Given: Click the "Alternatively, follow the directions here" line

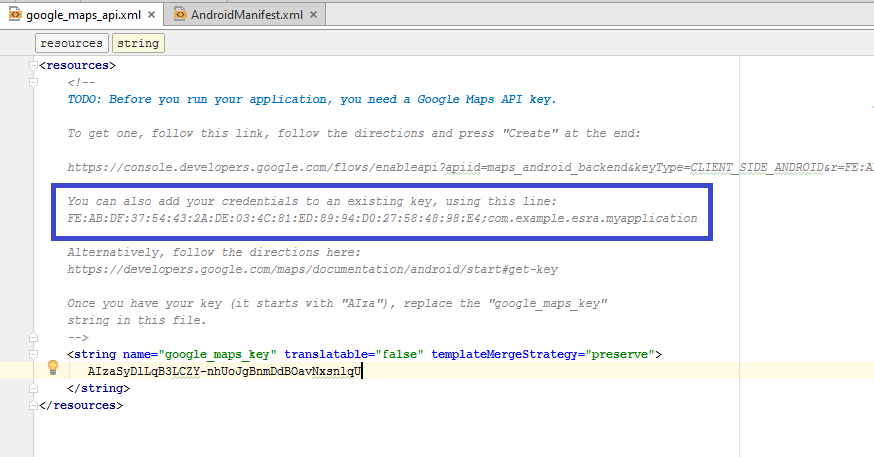Looking at the screenshot, I should 214,252.
